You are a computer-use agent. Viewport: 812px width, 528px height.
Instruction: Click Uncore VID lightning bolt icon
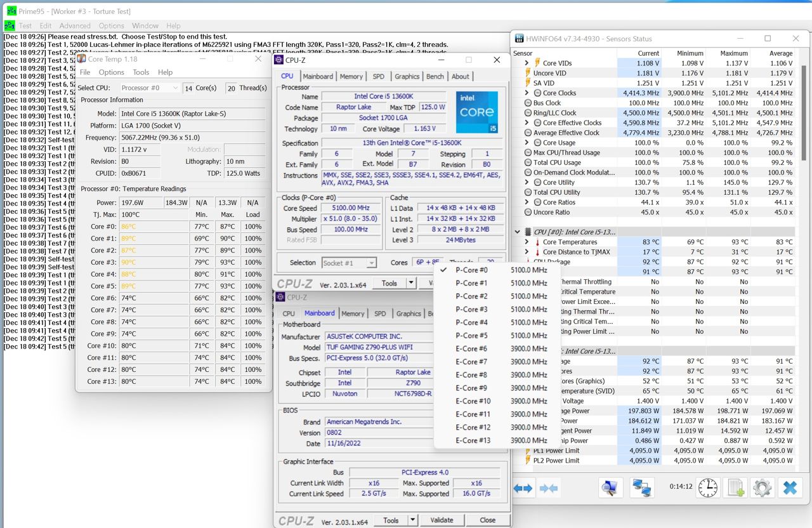[527, 73]
